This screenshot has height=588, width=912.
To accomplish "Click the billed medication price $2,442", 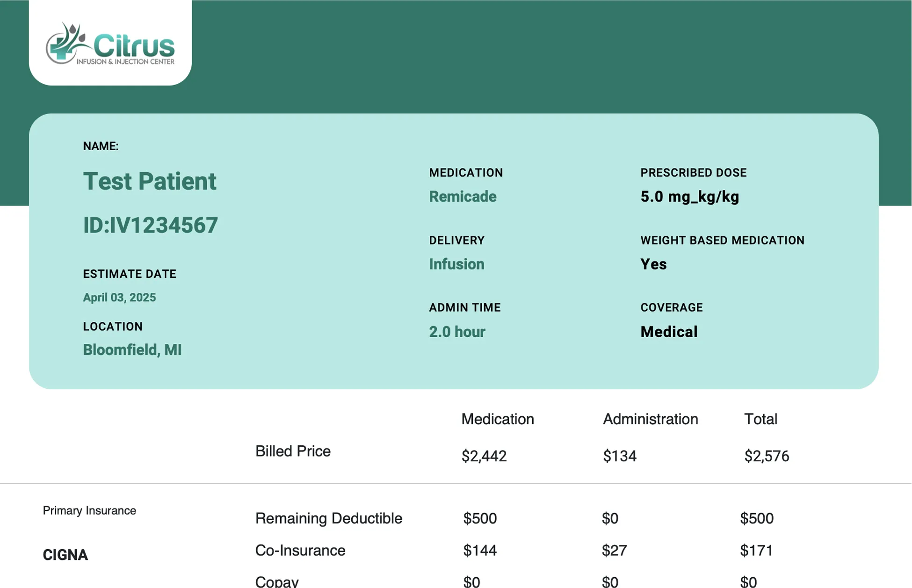I will [484, 456].
